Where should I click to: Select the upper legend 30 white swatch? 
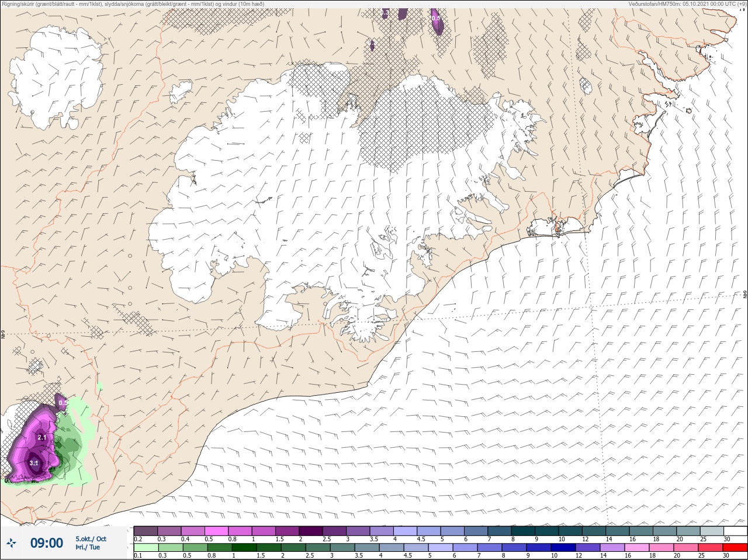click(x=736, y=531)
